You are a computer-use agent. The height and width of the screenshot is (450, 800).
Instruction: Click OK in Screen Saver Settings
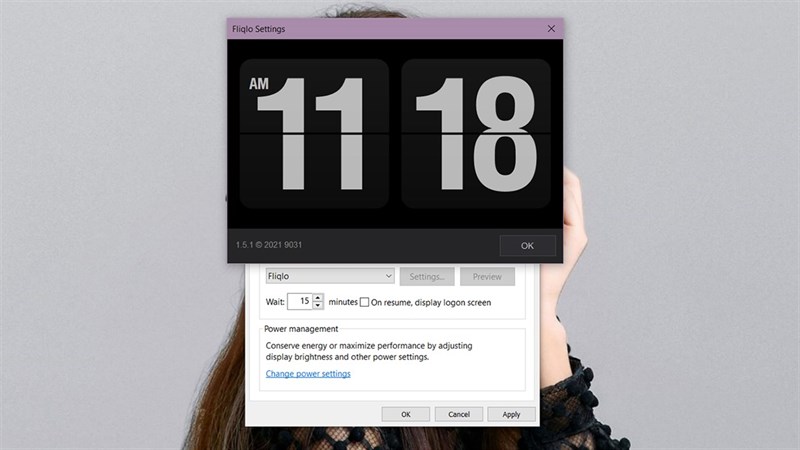(x=406, y=414)
